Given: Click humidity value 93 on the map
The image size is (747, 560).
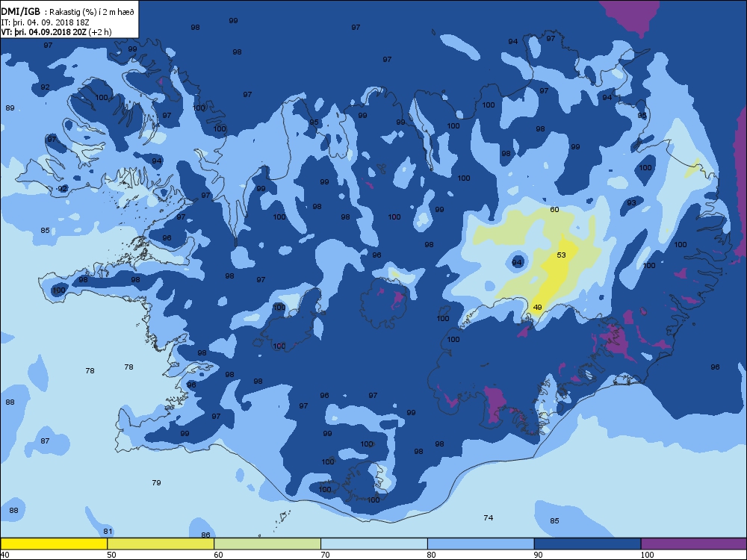Looking at the screenshot, I should [x=632, y=202].
